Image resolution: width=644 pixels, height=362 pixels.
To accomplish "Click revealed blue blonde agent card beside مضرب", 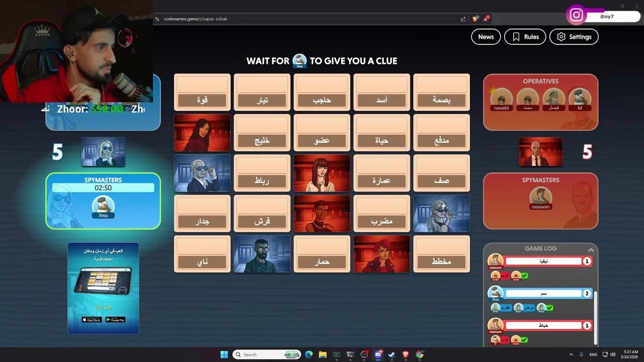I will (x=442, y=214).
